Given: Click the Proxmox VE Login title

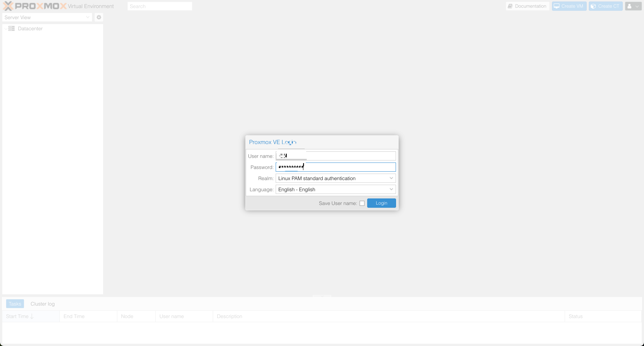Looking at the screenshot, I should click(x=272, y=142).
